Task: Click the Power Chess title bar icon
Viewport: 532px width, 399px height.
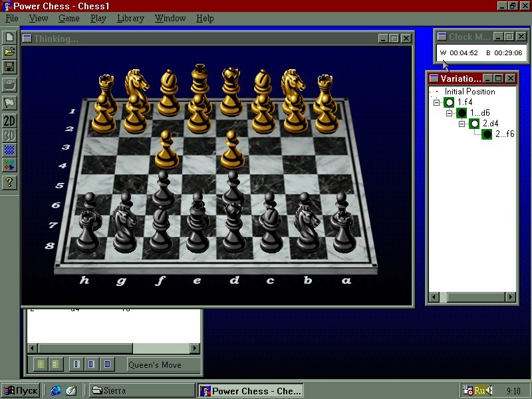Action: (7, 6)
